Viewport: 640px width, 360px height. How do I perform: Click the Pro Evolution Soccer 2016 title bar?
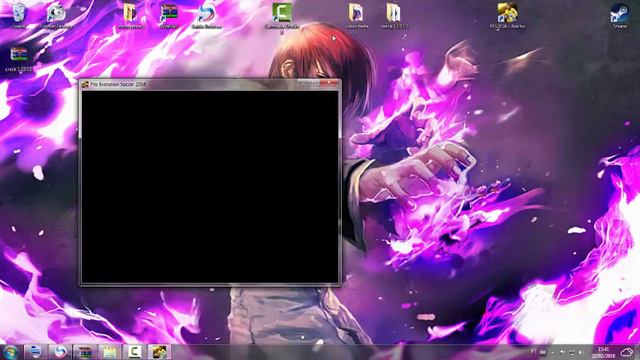(x=210, y=84)
